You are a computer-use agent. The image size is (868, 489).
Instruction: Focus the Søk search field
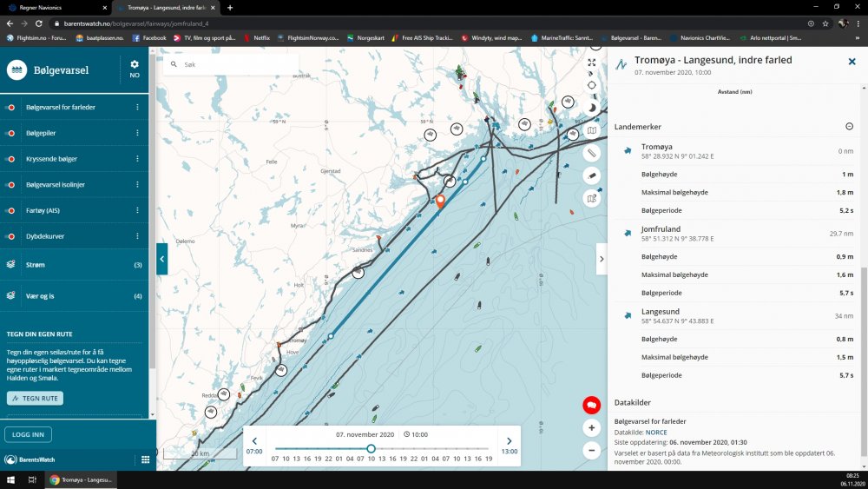[x=232, y=64]
